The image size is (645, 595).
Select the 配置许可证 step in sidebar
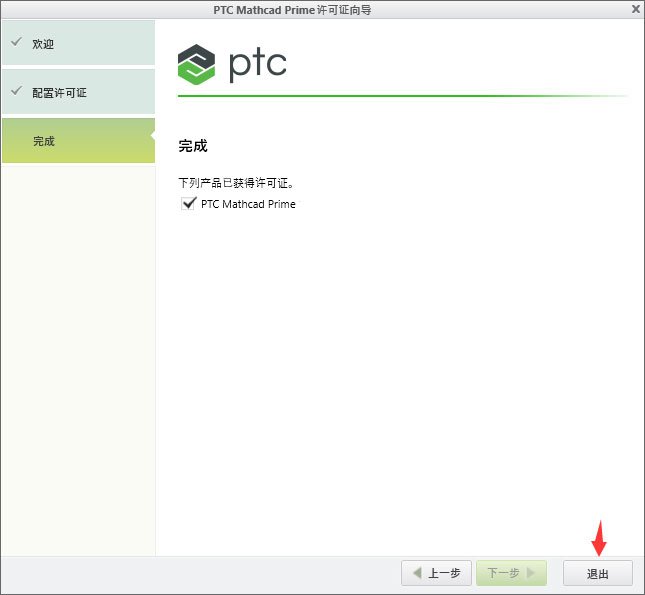[x=78, y=92]
